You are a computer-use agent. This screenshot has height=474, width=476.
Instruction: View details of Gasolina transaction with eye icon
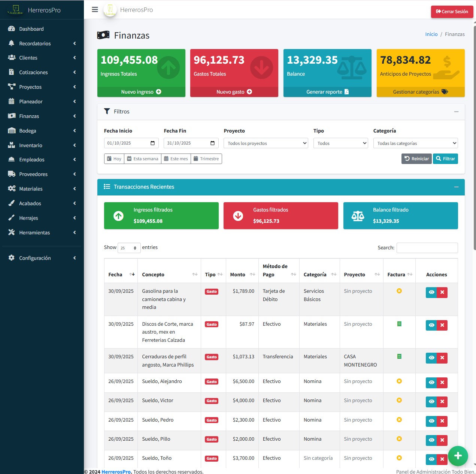pyautogui.click(x=431, y=292)
